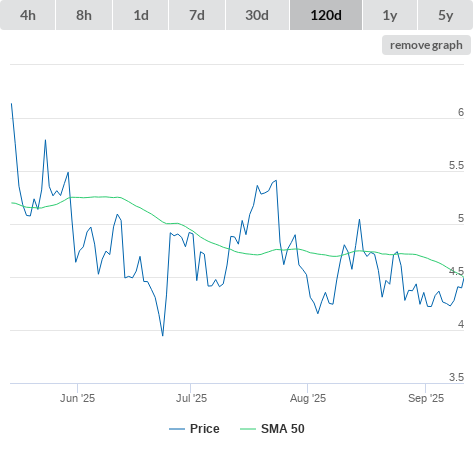Switch chart to 7d range

[x=197, y=15]
